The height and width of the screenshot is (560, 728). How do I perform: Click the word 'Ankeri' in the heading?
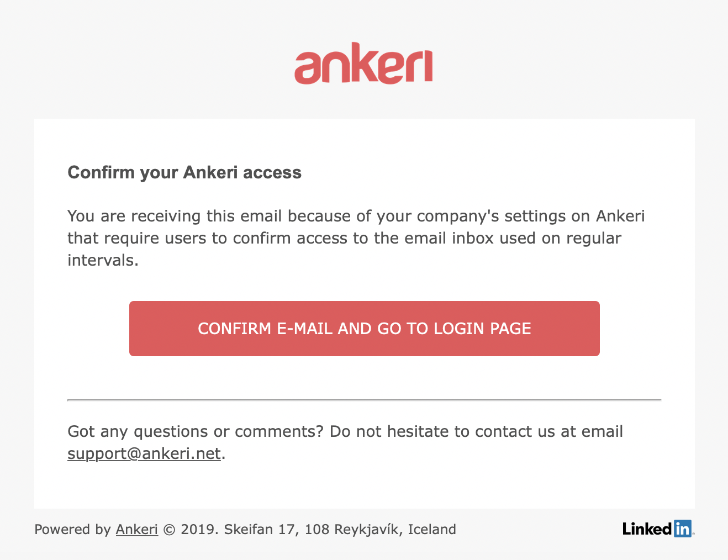tap(210, 172)
